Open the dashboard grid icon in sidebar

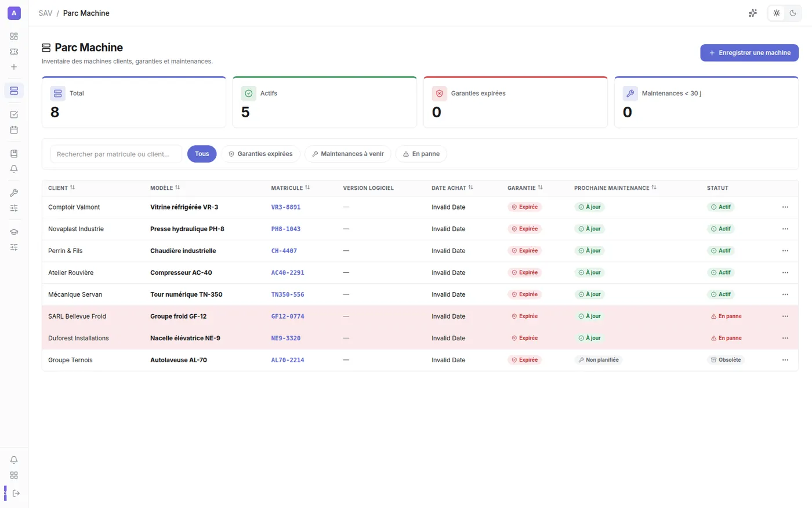[x=14, y=36]
